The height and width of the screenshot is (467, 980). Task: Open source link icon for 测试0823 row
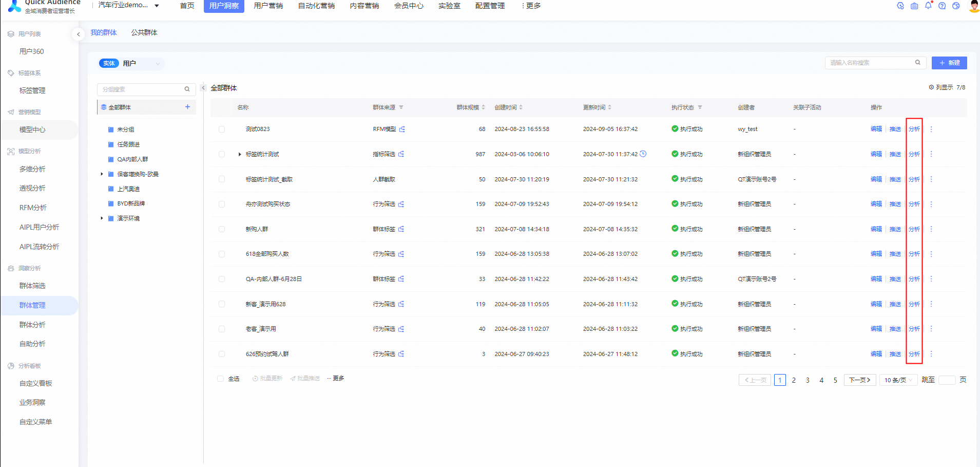402,129
